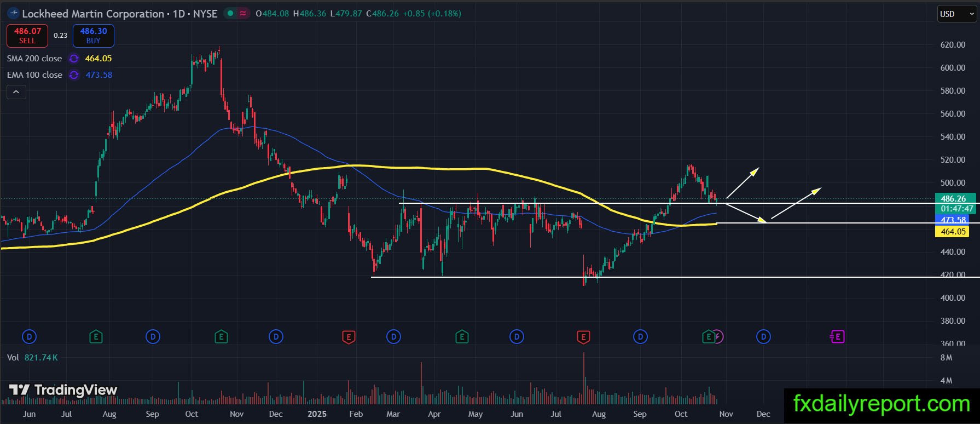Screen dimensions: 980x424
Task: Open the June 2024 dividend marker
Action: 30,336
